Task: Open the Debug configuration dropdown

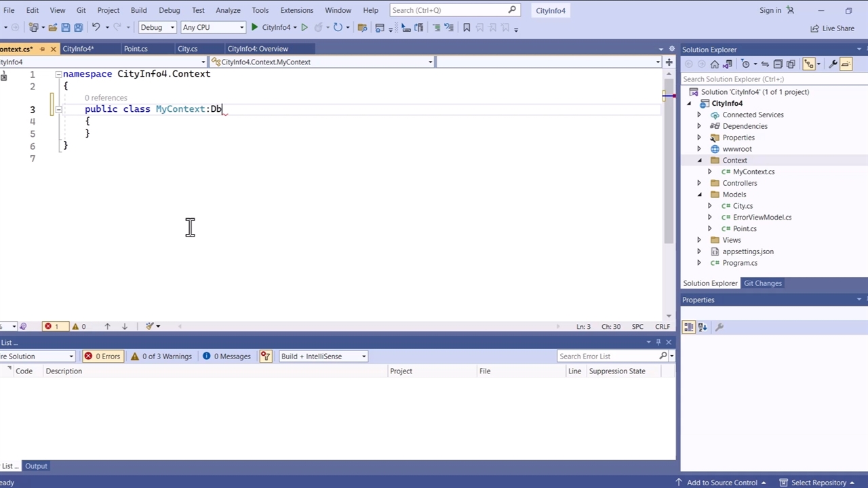Action: [157, 28]
